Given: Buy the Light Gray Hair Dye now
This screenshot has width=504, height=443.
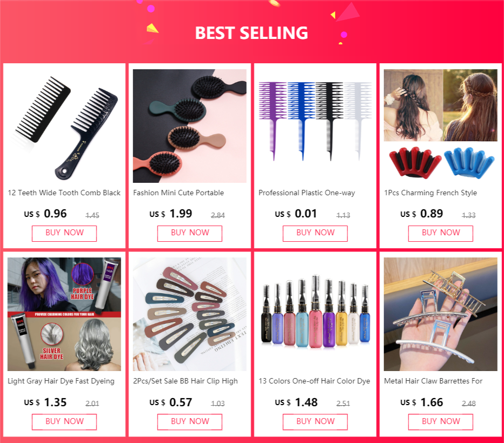Looking at the screenshot, I should (x=64, y=422).
